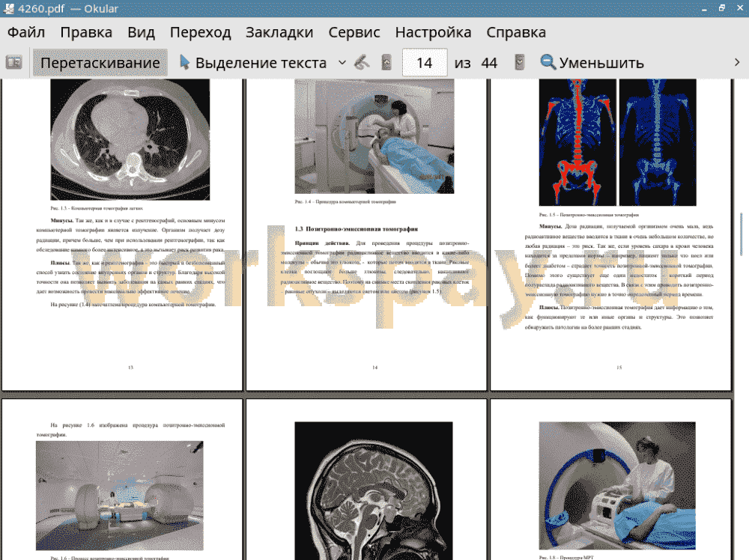
Task: Go to next page arrow icon
Action: (x=520, y=63)
